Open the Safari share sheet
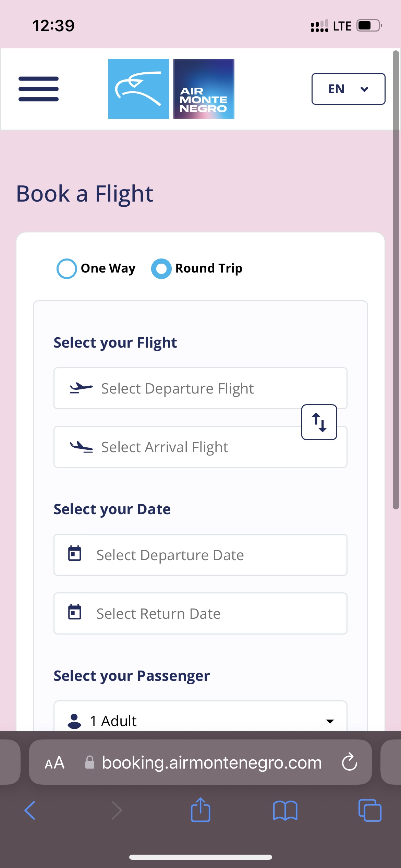The image size is (401, 868). coord(200,810)
